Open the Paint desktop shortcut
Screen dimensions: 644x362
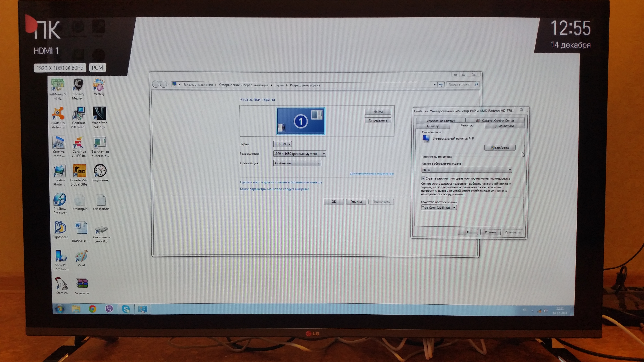[81, 256]
